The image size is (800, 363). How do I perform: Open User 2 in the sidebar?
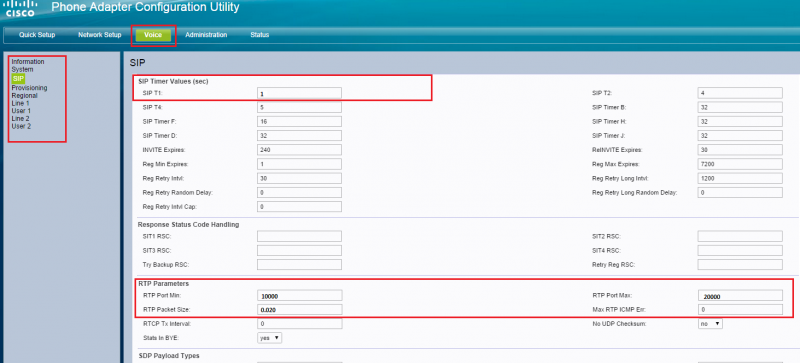(21, 126)
